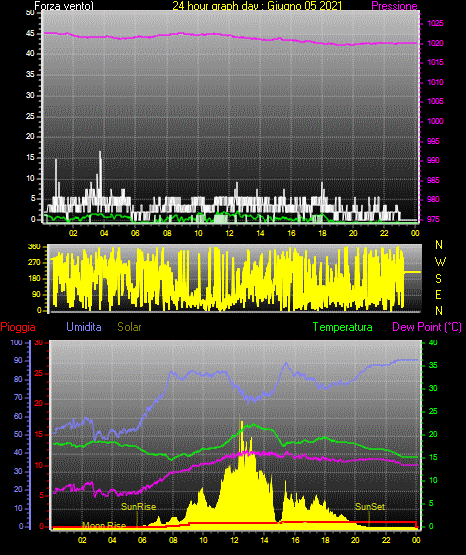This screenshot has width=466, height=555.
Task: Click the green '25' temperature axis value
Action: (433, 411)
